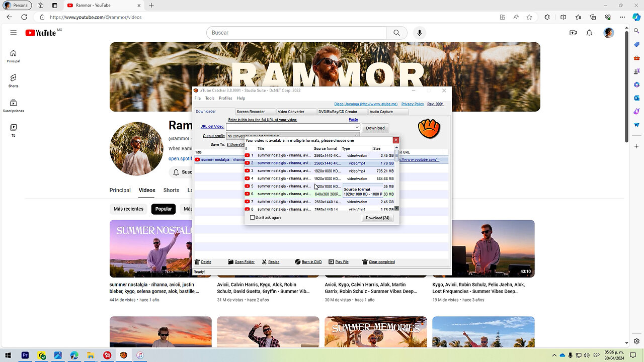Switch to the Screen Recorder tab
Screen dimensions: 644x362
[x=256, y=112]
